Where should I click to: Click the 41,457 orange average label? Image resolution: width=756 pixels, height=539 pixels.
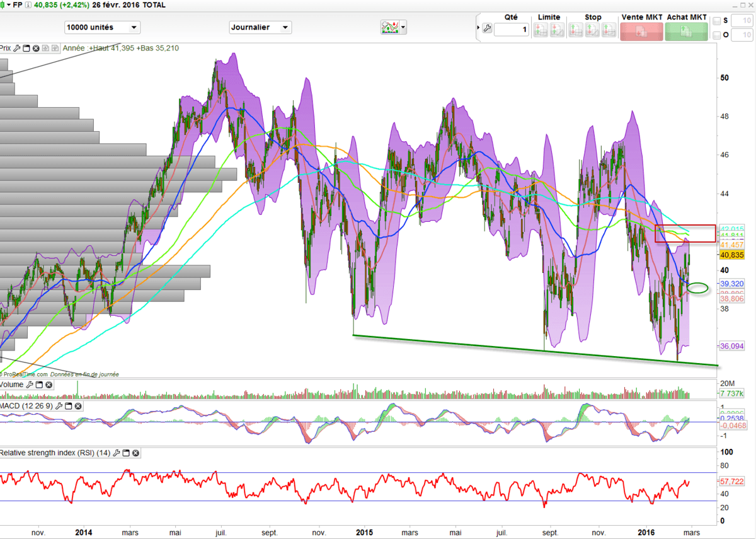(x=733, y=244)
